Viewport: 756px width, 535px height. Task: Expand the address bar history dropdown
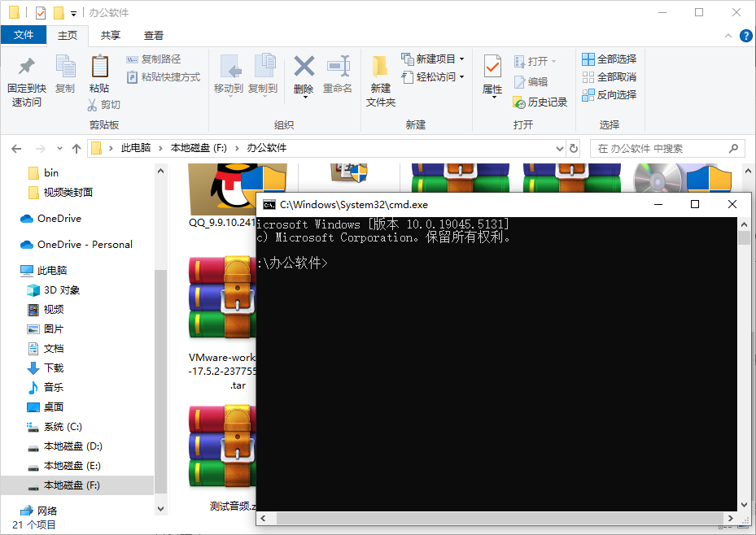point(559,149)
